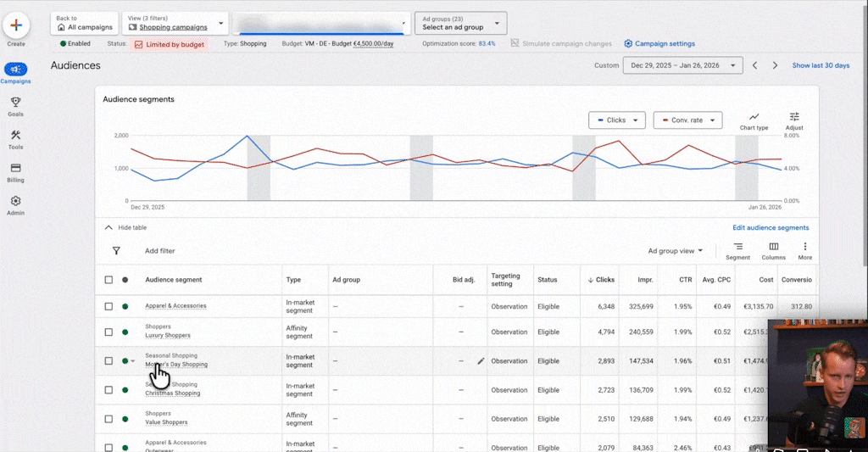Click the Chart type icon
The image size is (868, 452).
pyautogui.click(x=754, y=117)
